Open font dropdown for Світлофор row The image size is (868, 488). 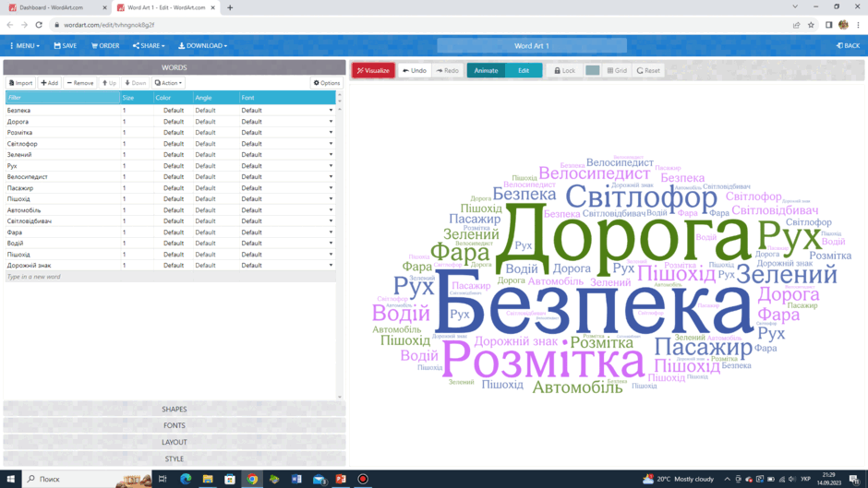coord(331,143)
